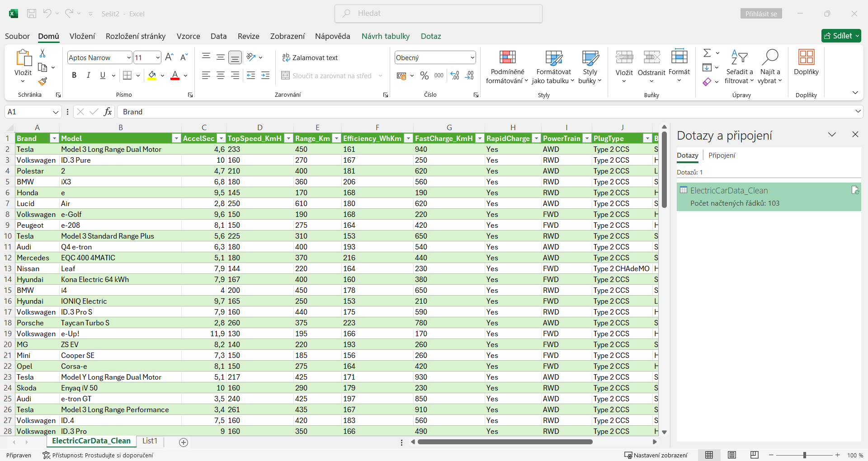Image resolution: width=868 pixels, height=461 pixels.
Task: Click the Borders icon
Action: 127,75
